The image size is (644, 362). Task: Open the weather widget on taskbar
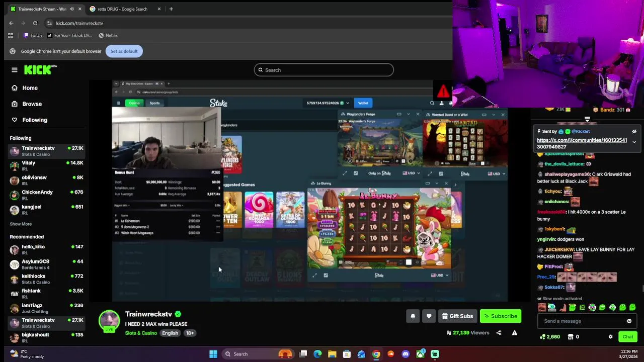[28, 354]
